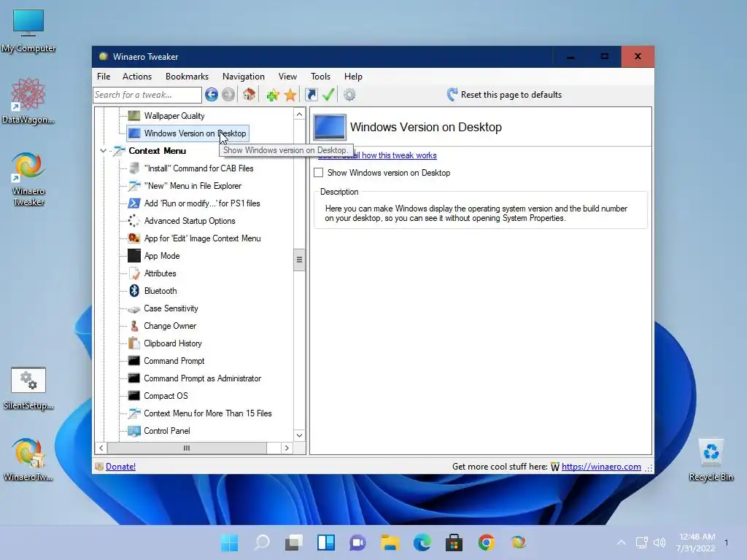The width and height of the screenshot is (747, 560).
Task: Select "Install" Command for CAB Files
Action: (x=198, y=168)
